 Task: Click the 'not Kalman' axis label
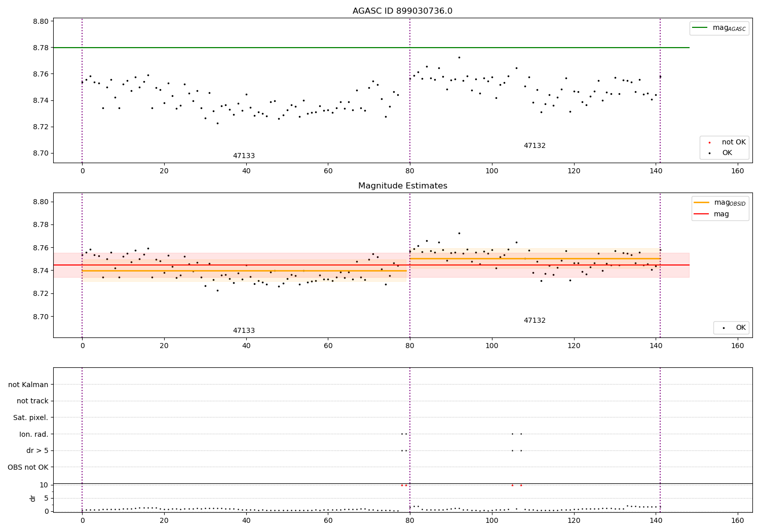[x=28, y=385]
